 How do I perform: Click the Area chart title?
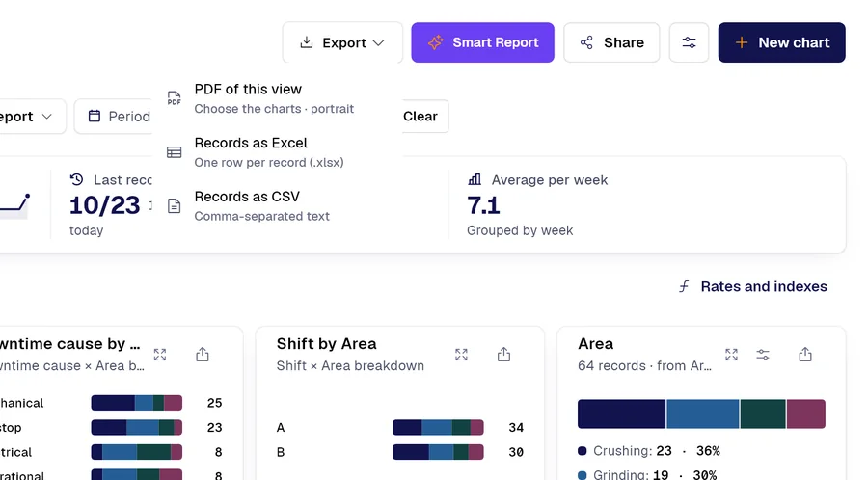(x=596, y=344)
